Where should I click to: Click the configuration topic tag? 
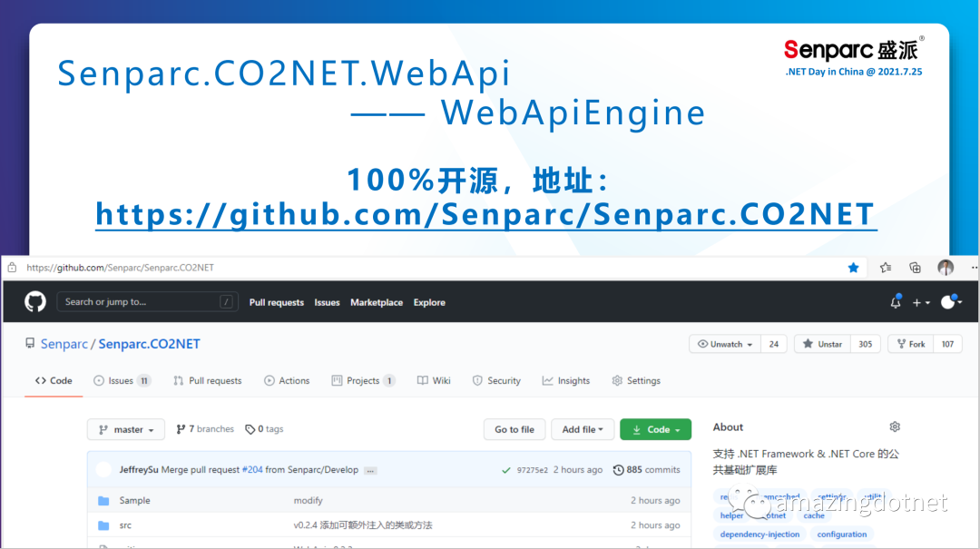click(x=842, y=534)
